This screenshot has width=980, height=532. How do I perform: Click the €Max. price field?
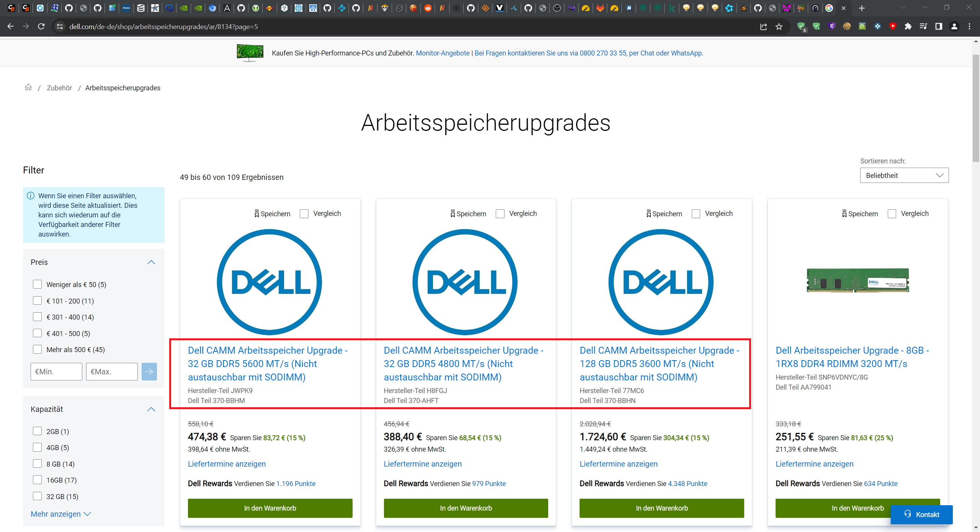point(112,372)
